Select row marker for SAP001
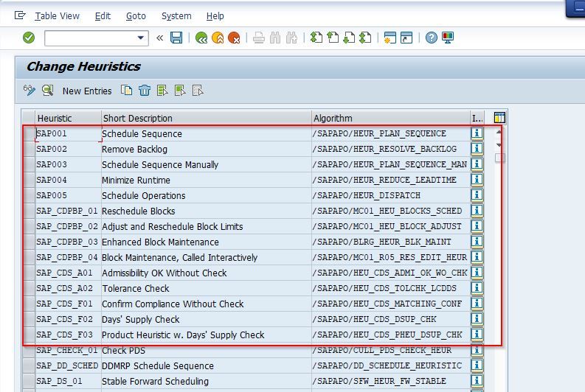Image resolution: width=585 pixels, height=392 pixels. pyautogui.click(x=29, y=133)
